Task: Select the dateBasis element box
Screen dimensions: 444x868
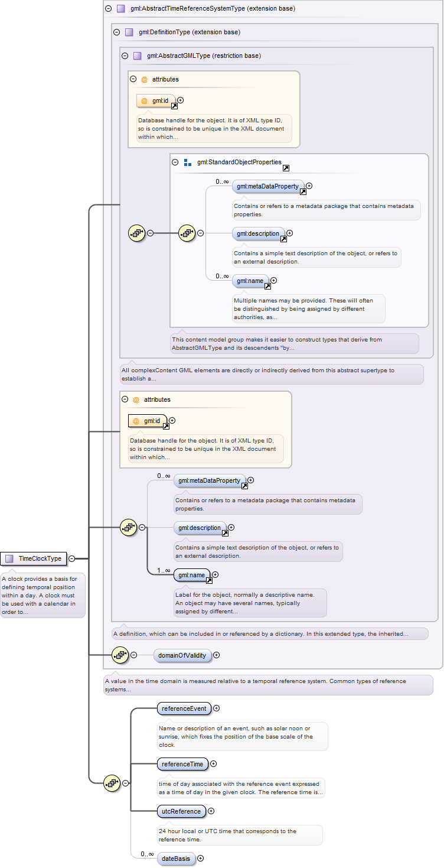Action: point(176,859)
